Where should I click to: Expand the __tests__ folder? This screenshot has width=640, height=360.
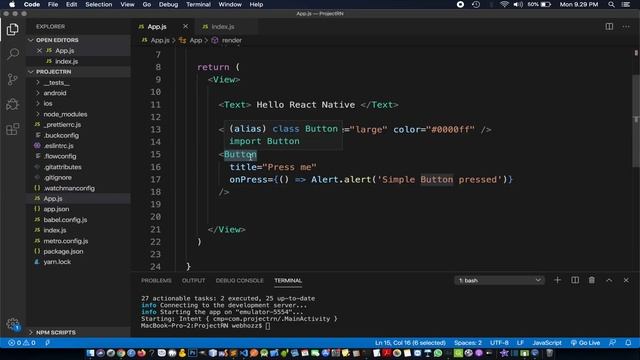point(56,82)
